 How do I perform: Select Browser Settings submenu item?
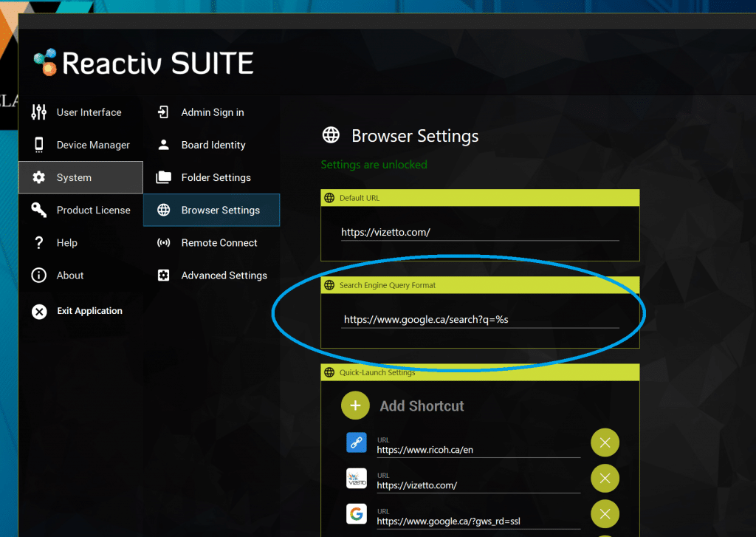pyautogui.click(x=211, y=210)
